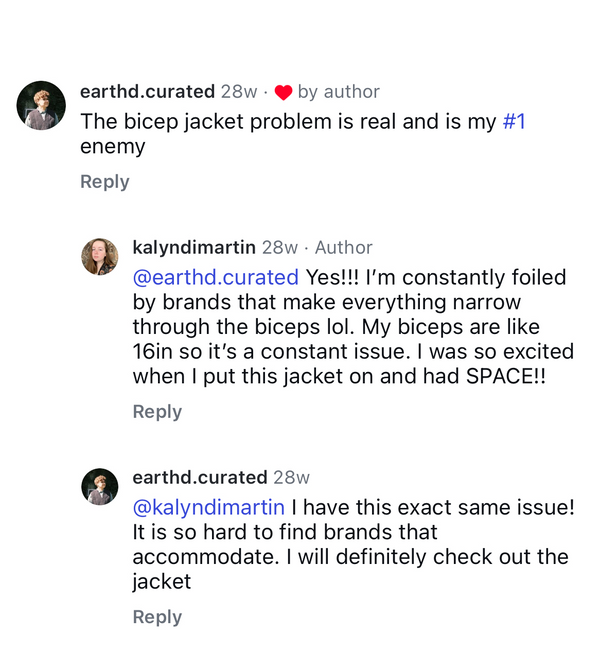This screenshot has height=671, width=600.
Task: Click the red heart icon liked by author
Action: point(282,92)
